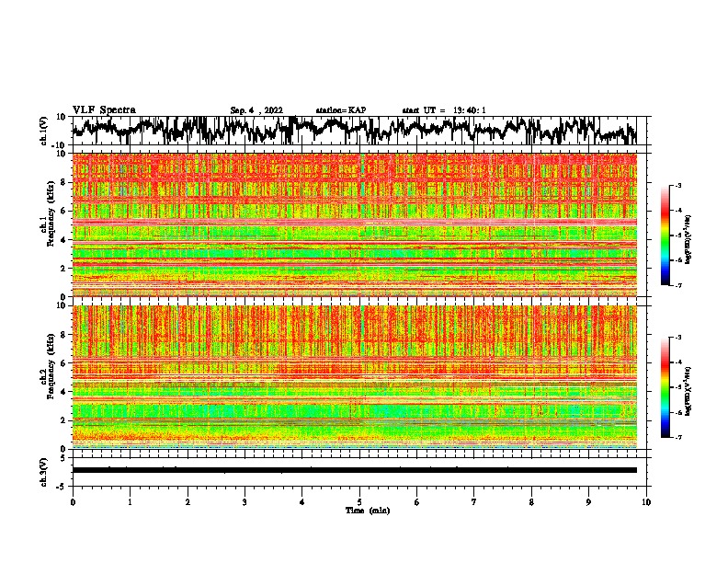Click the time axis tick label "10"
This screenshot has width=728, height=563.
click(646, 502)
